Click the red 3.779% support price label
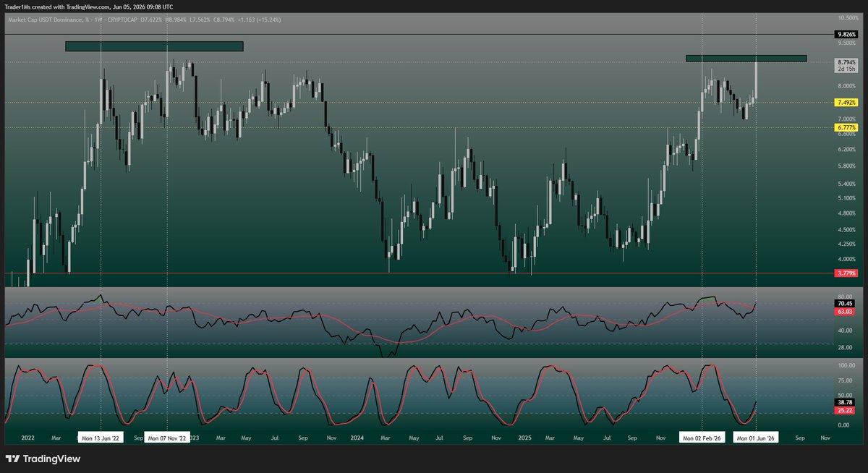868x473 pixels. tap(846, 273)
